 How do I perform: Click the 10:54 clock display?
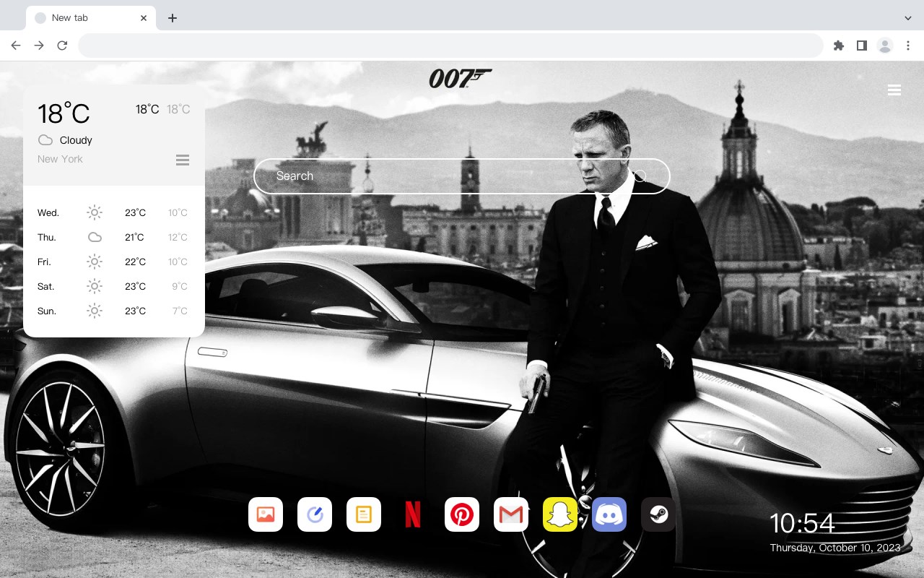(802, 523)
